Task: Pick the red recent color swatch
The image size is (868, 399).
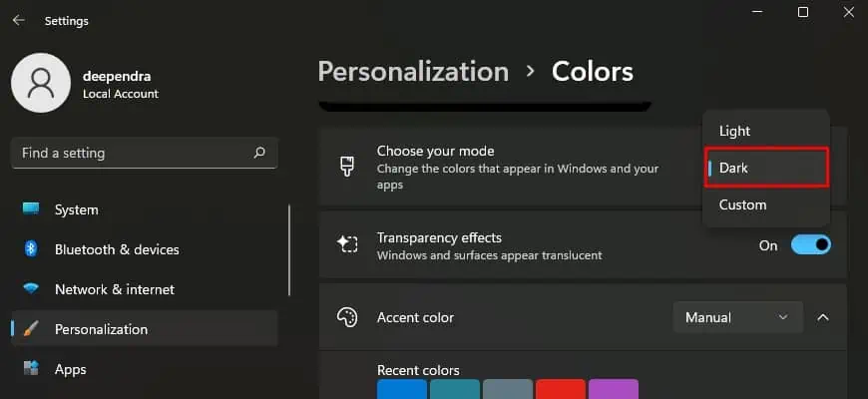Action: [x=561, y=389]
